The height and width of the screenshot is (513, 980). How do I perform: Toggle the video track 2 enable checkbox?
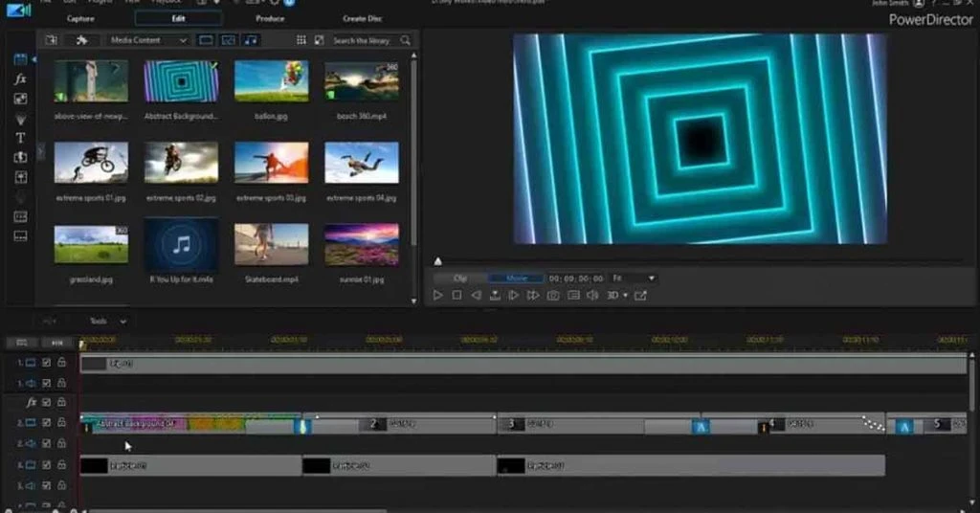[46, 423]
